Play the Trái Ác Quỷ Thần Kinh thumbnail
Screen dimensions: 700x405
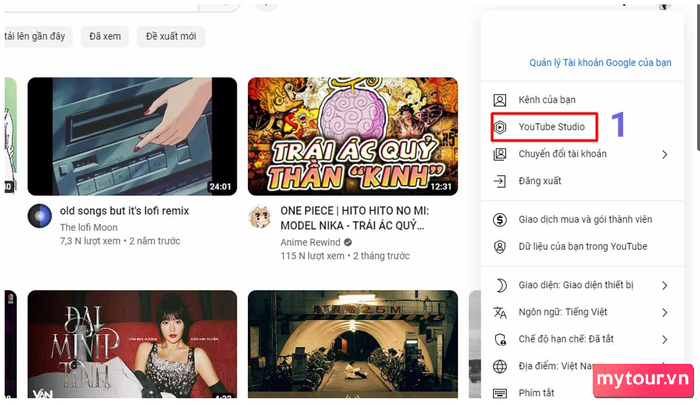pos(353,137)
